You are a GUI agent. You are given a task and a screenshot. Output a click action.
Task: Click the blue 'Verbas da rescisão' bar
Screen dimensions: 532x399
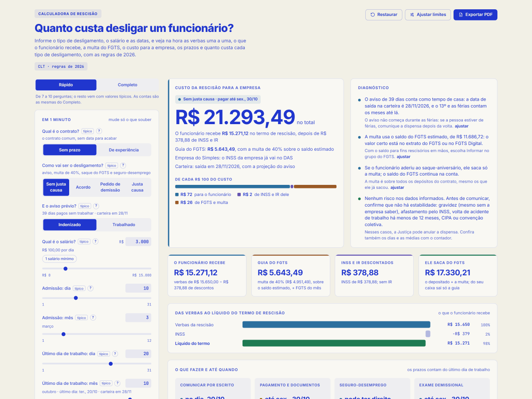(336, 325)
